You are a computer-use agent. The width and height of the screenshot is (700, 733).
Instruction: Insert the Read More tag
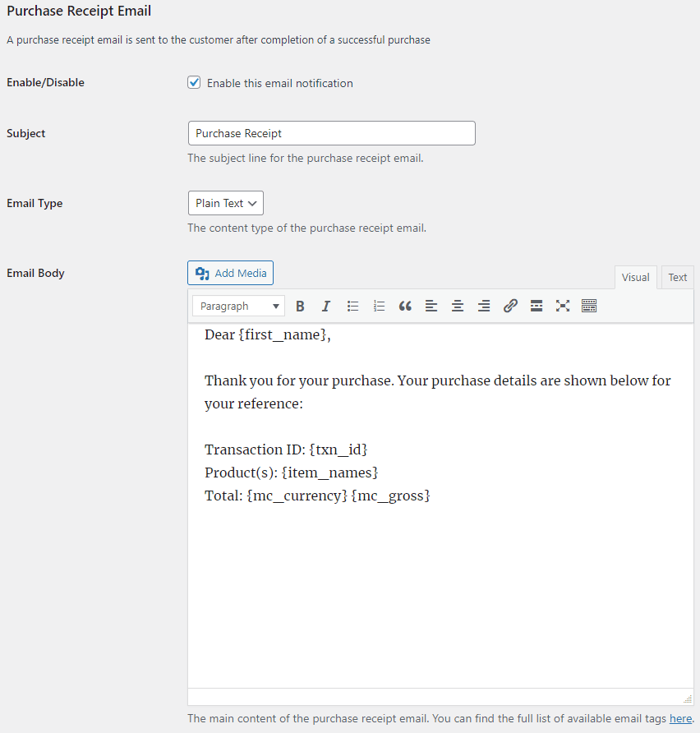[x=537, y=306]
